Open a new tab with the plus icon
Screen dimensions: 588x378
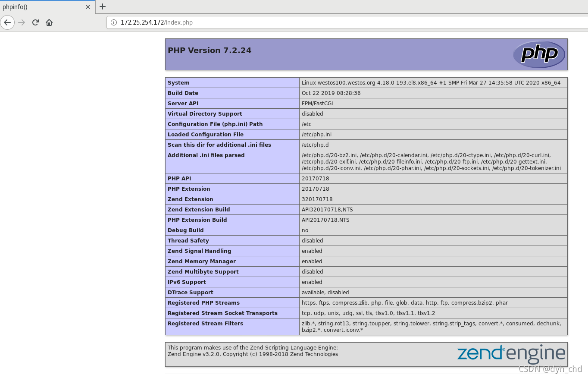(103, 6)
